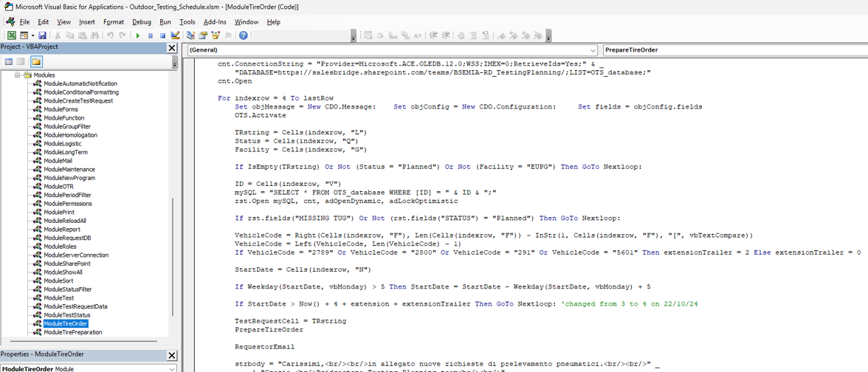Click the Reset stop icon
The image size is (868, 372).
(x=162, y=35)
